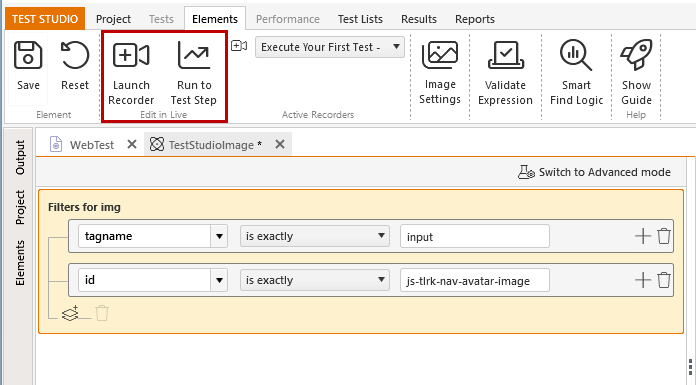Switch to the WebTest document tab
Viewport: 696px width, 385px height.
(92, 145)
